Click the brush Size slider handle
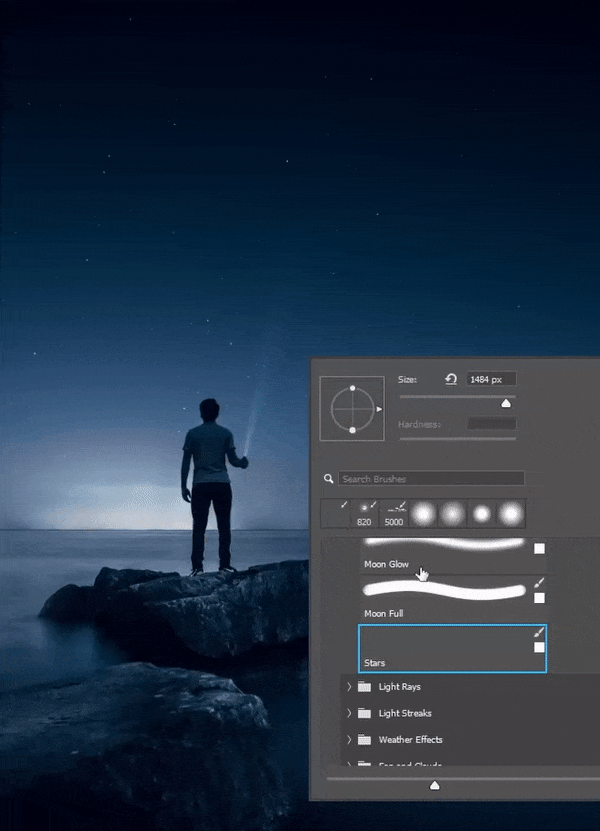Screen dimensions: 600x831 [506, 403]
